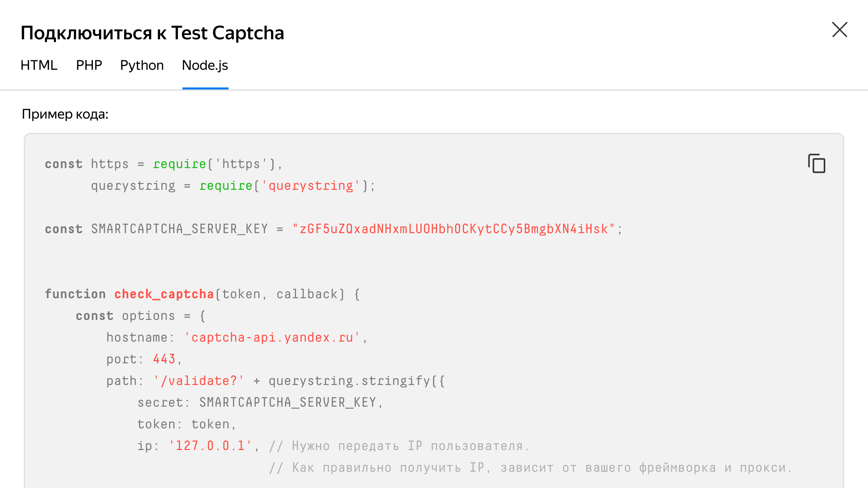Click the 'captcha-api.yandex.ru' hostname string
Viewport: 868px width, 488px height.
coord(272,338)
